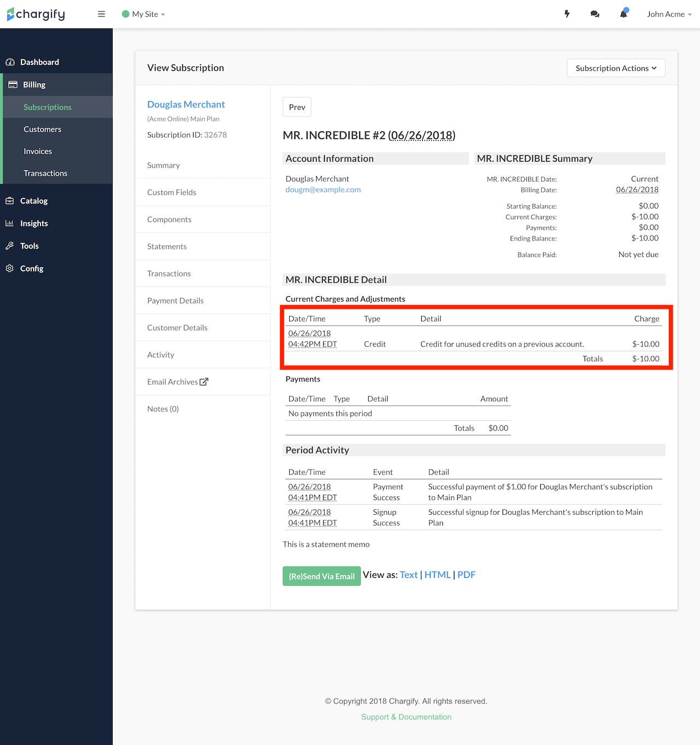The height and width of the screenshot is (745, 700).
Task: View the statement as PDF
Action: point(466,575)
